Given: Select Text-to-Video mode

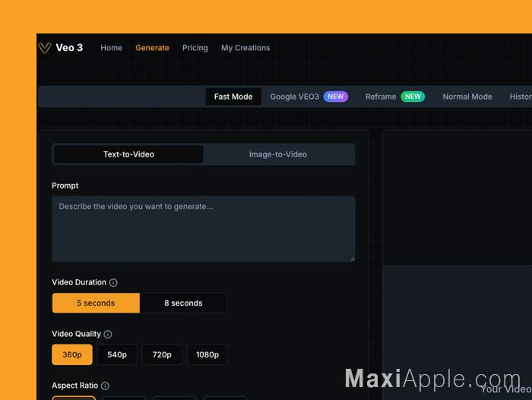Looking at the screenshot, I should (128, 154).
